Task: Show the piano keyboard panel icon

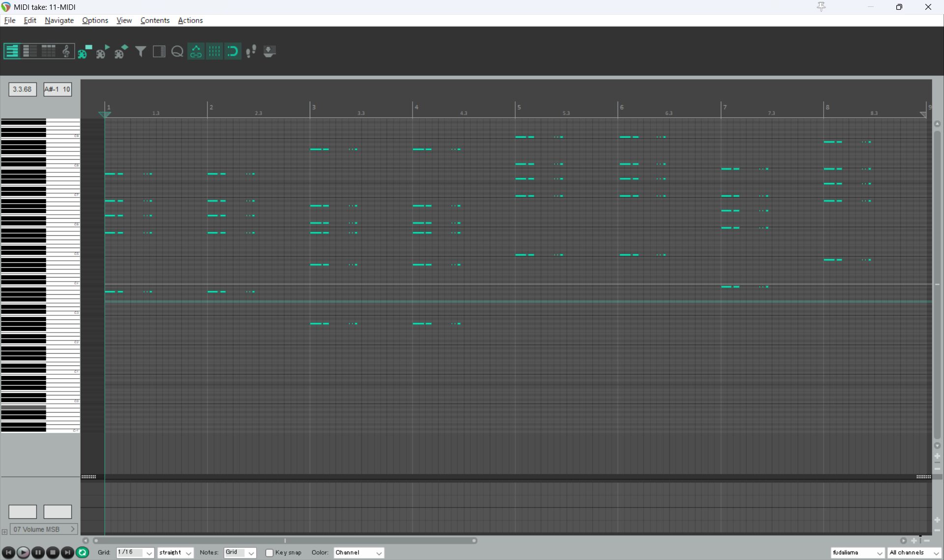Action: (x=159, y=51)
